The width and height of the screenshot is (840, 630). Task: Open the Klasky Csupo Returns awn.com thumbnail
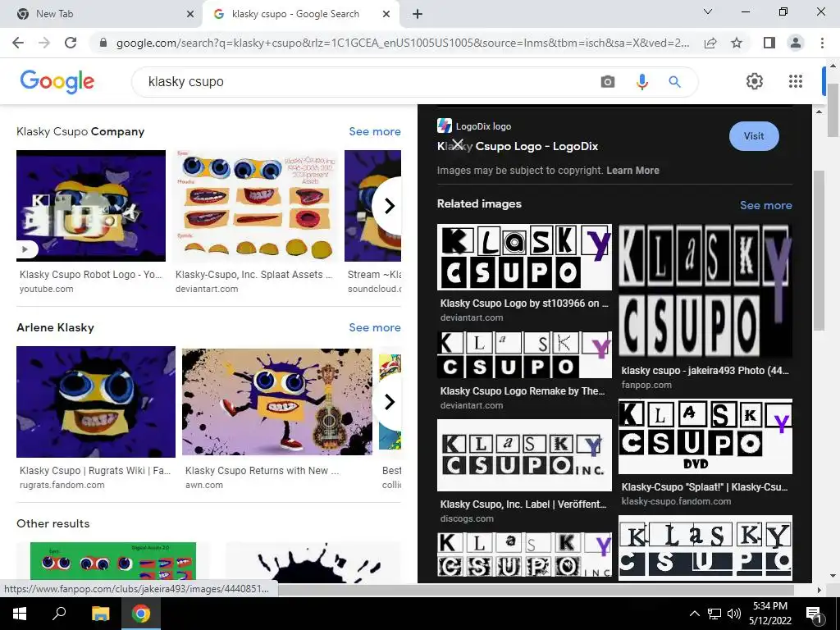click(277, 402)
